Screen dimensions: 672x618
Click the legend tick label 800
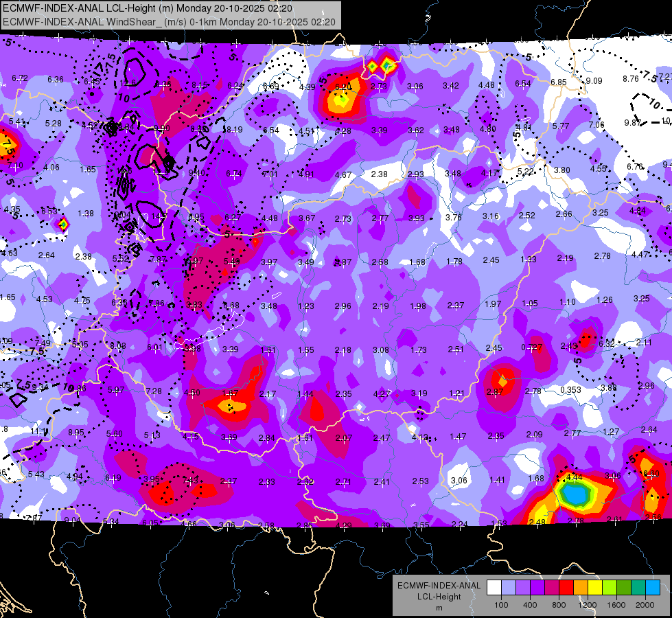point(559,605)
